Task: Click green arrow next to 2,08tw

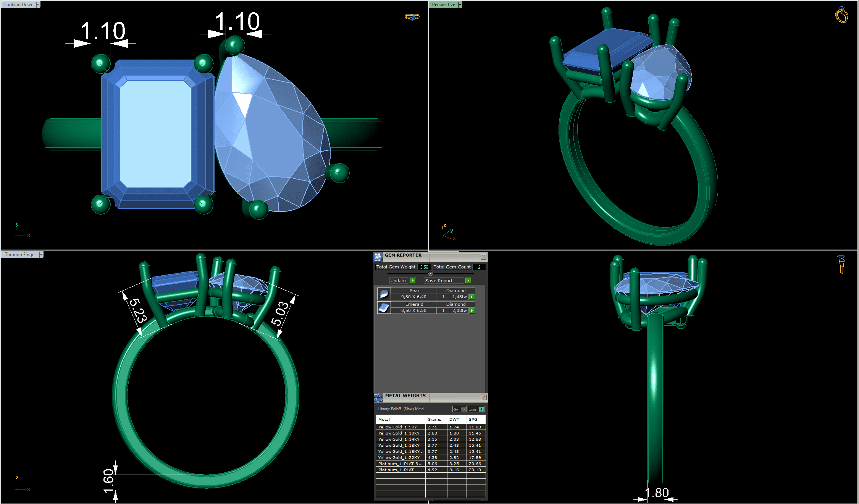Action: [x=472, y=311]
